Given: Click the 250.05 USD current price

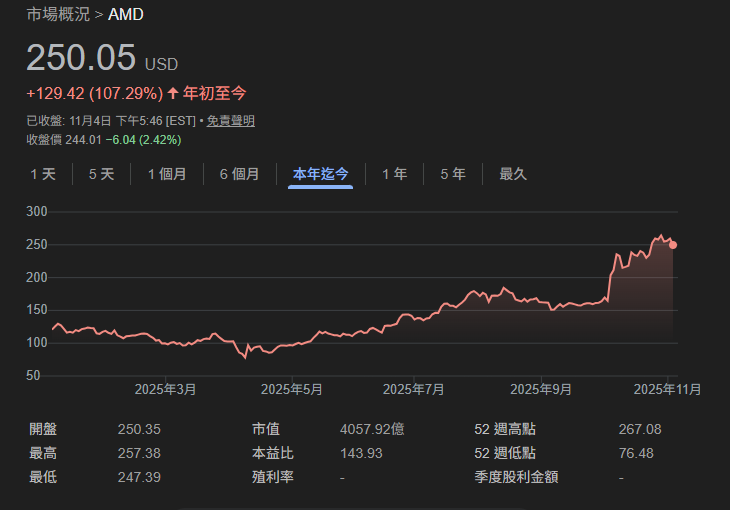Looking at the screenshot, I should 81,58.
